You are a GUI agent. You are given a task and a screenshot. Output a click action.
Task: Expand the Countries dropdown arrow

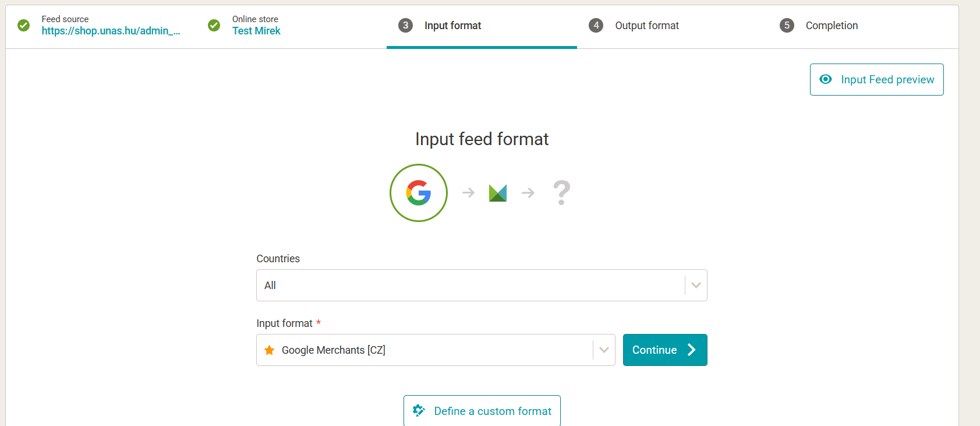(696, 286)
